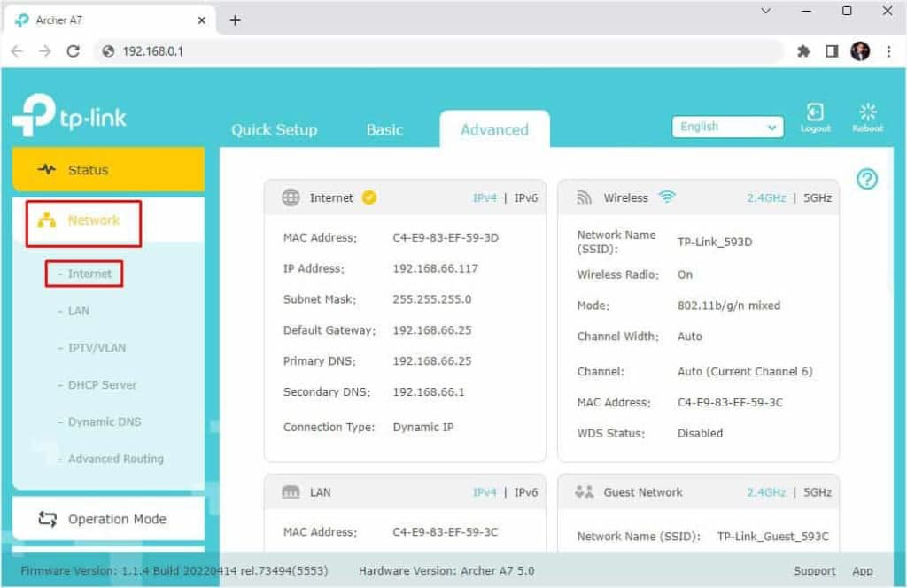Open the Support link

pyautogui.click(x=814, y=570)
